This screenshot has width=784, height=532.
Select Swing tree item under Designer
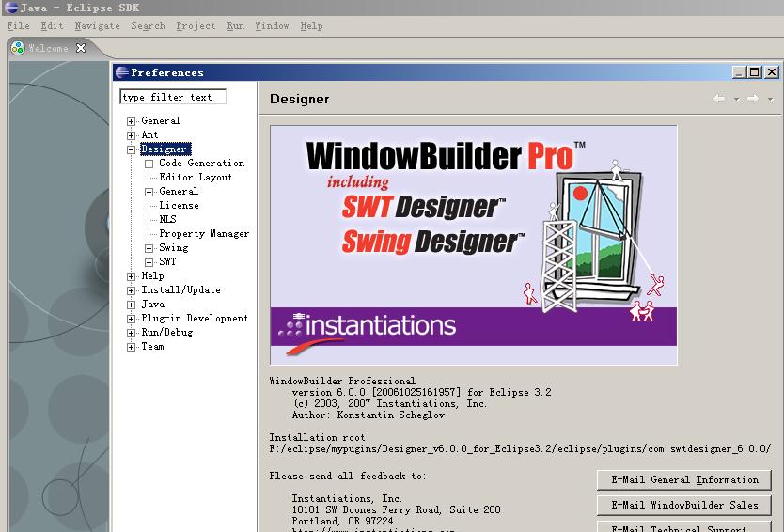pos(174,247)
